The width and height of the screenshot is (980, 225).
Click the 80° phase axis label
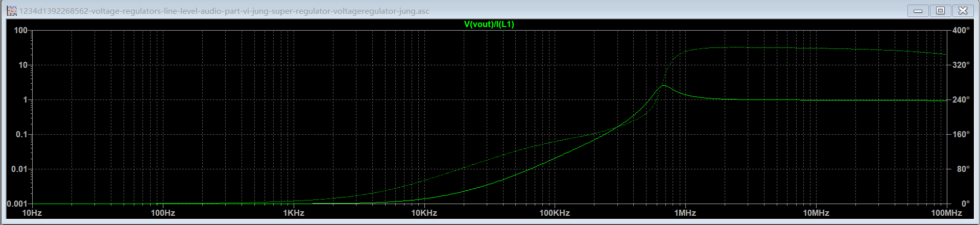point(963,169)
